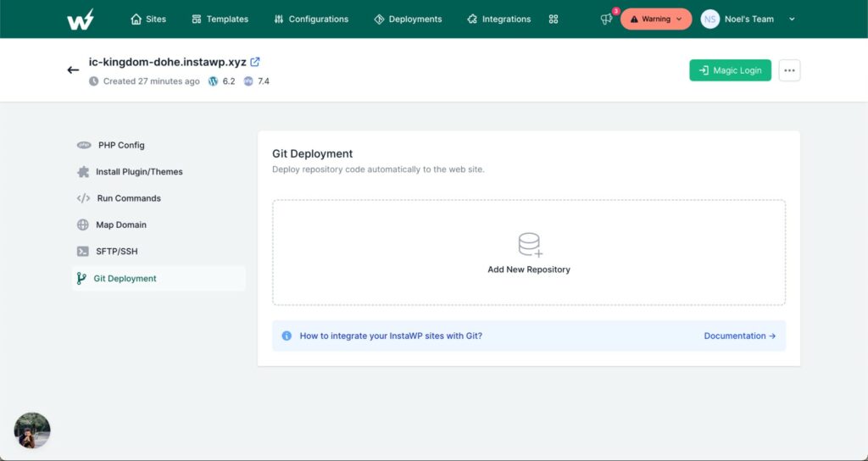
Task: Select Git Deployment in the sidebar
Action: (x=159, y=278)
